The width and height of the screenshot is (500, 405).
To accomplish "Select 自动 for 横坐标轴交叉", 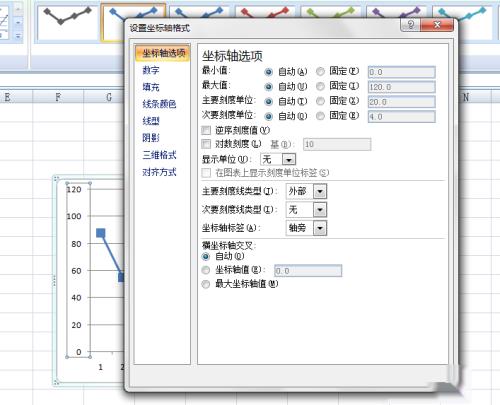I will click(x=206, y=257).
